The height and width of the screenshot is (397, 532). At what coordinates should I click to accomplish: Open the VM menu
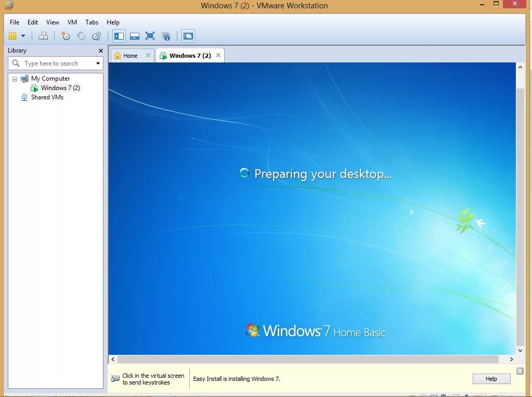point(72,22)
